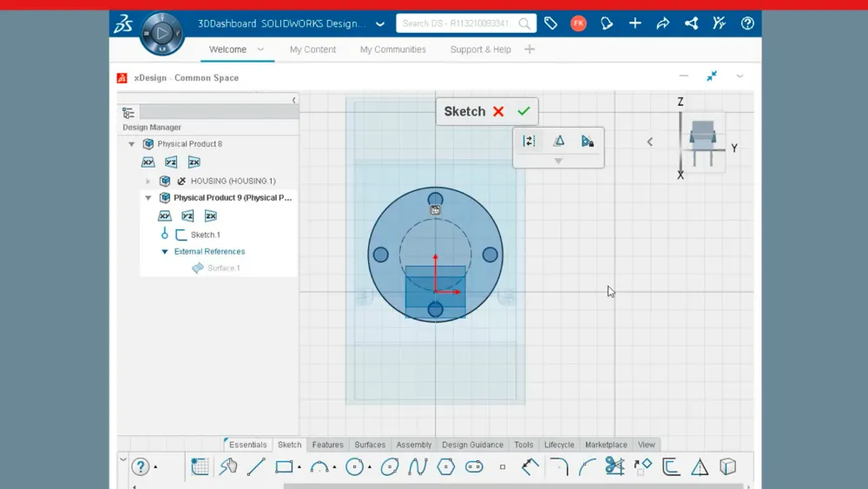Open the My Communities tab
868x489 pixels.
(393, 50)
